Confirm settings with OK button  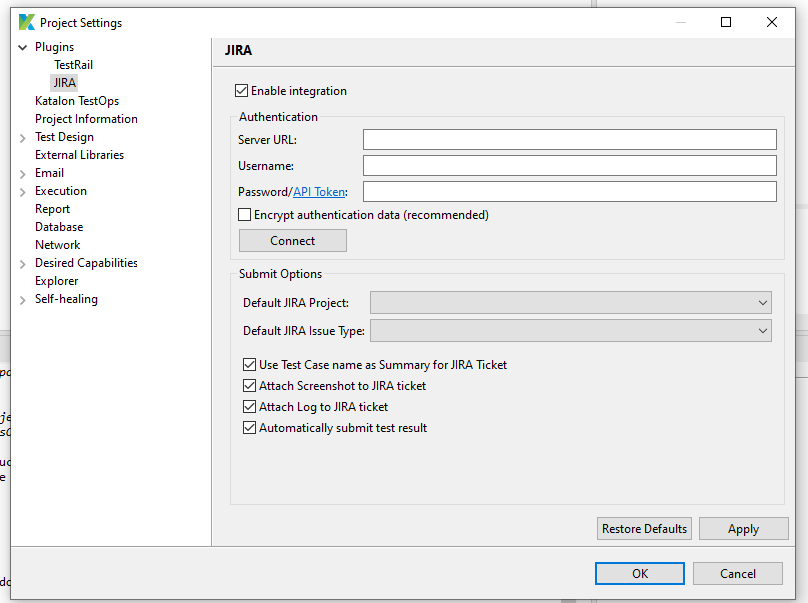pos(640,574)
